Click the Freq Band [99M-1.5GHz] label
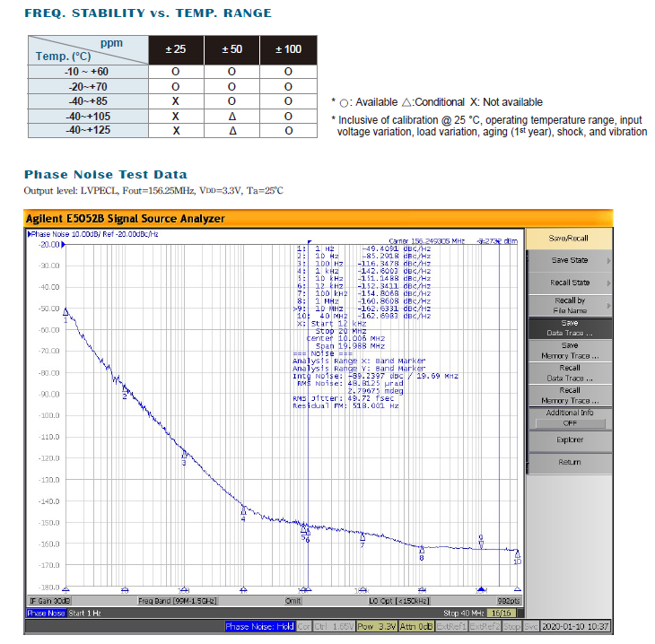Screen dimensions: 655x644 pos(177,601)
